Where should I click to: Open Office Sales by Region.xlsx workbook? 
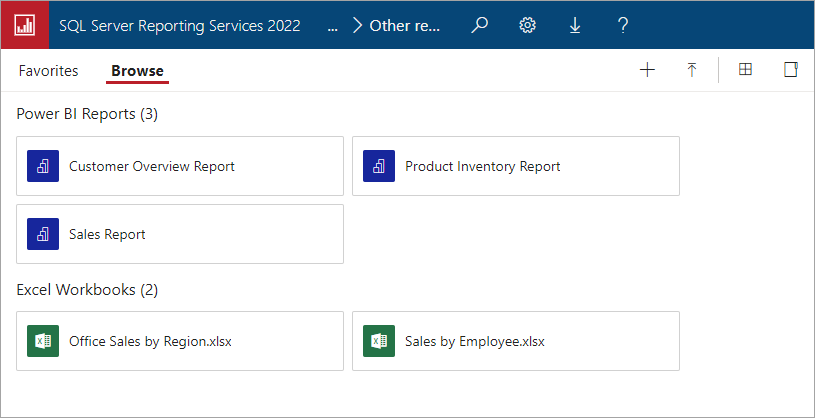(150, 341)
